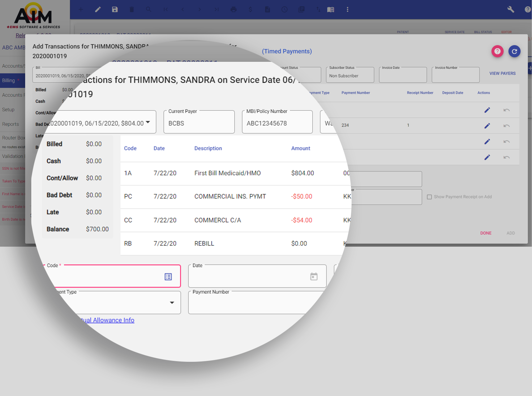Click the save floppy-disk toolbar icon
This screenshot has height=396, width=532.
pos(115,9)
